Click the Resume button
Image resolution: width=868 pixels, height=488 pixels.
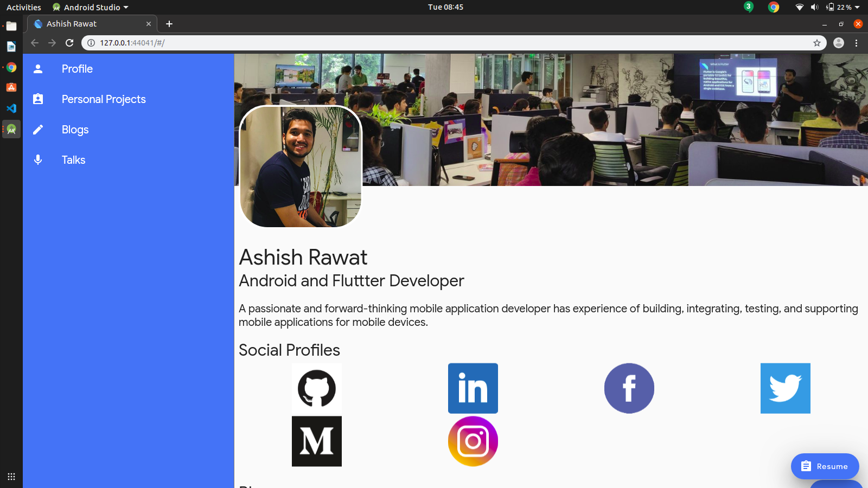[x=825, y=466]
